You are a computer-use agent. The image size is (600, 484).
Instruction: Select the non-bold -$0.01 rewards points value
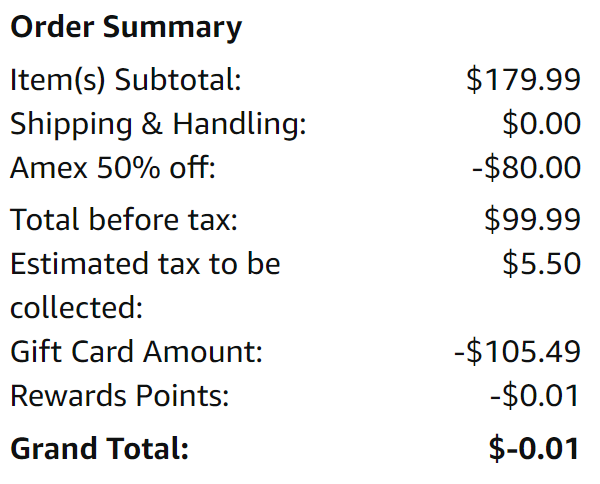tap(535, 396)
